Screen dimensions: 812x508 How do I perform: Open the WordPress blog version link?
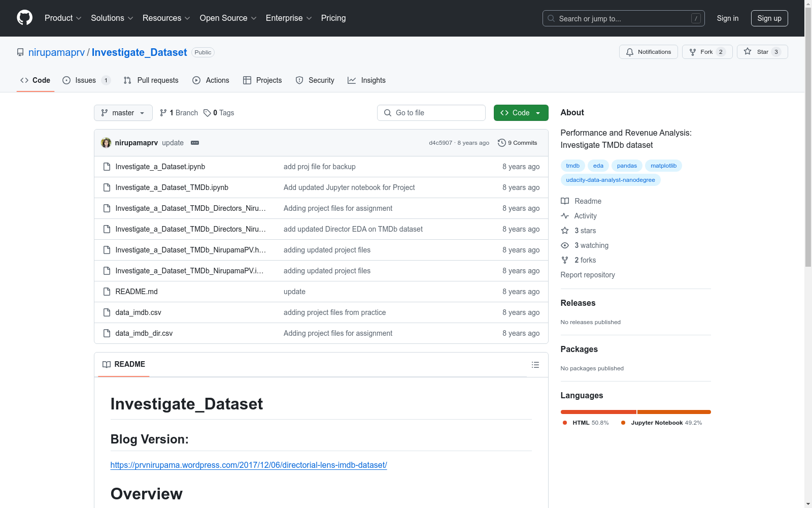pos(249,465)
